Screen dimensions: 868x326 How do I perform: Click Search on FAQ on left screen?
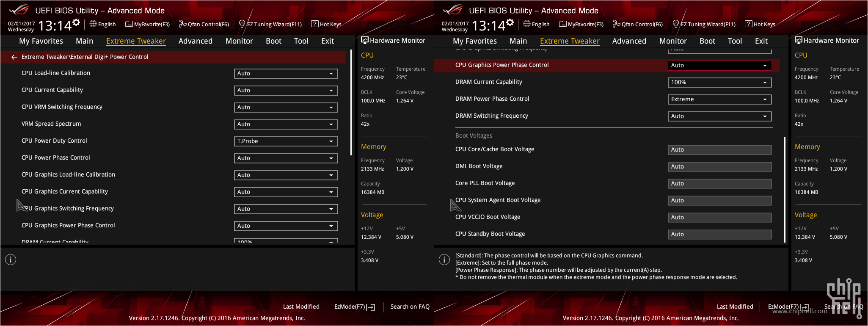(x=410, y=307)
